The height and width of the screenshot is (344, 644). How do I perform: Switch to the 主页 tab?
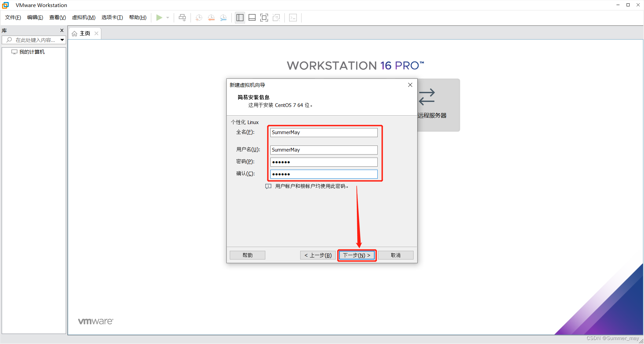[x=85, y=34]
